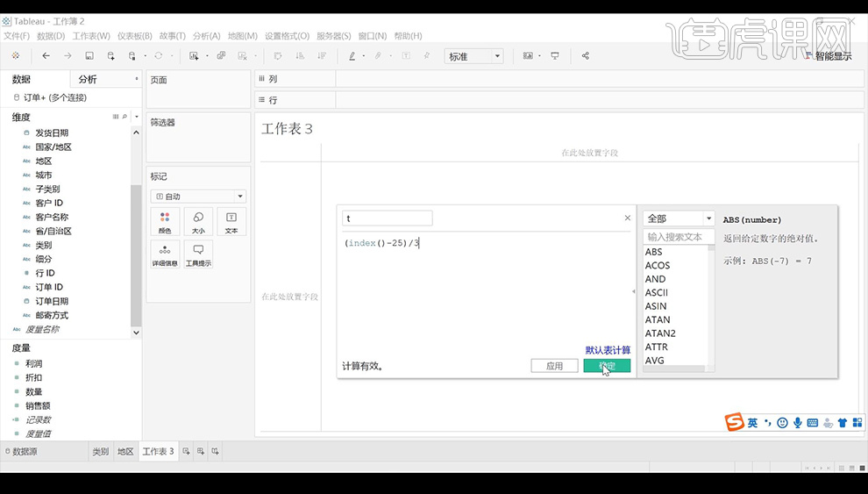The image size is (868, 494).
Task: Switch to the 地区 sheet tab
Action: 125,451
